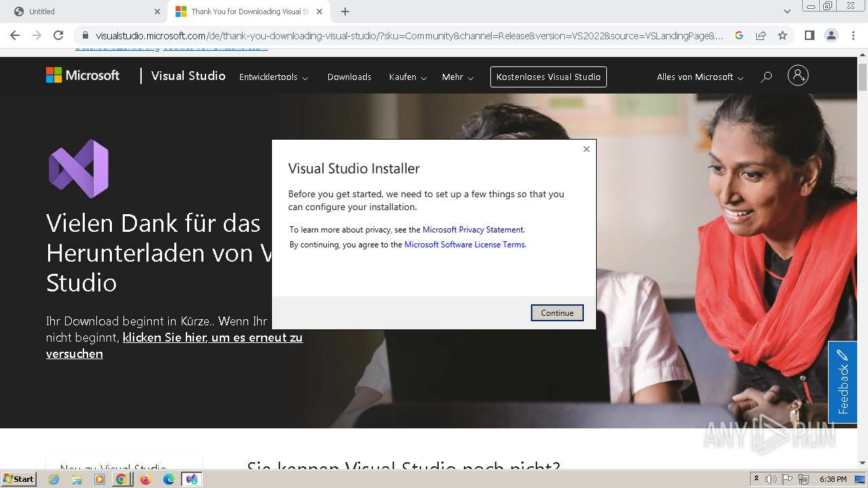Viewport: 868px width, 488px height.
Task: Open Microsoft Software License Terms link
Action: 465,245
